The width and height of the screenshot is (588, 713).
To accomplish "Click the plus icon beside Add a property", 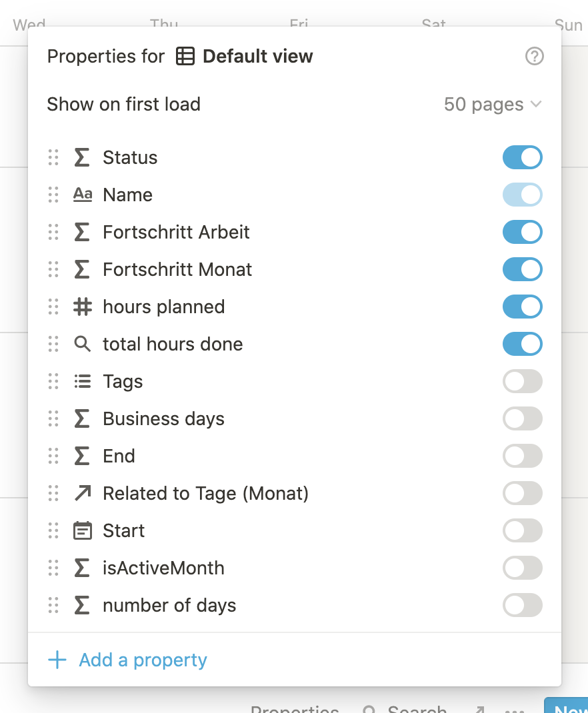I will tap(57, 660).
